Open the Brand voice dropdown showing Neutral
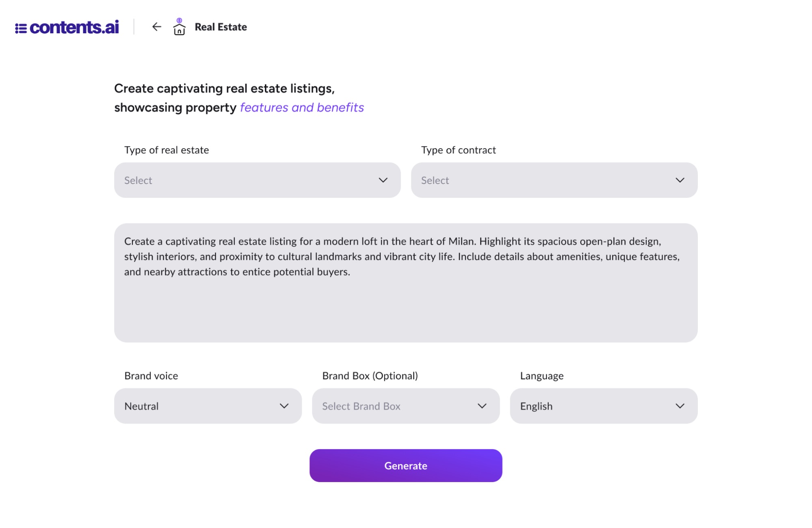 [x=208, y=406]
